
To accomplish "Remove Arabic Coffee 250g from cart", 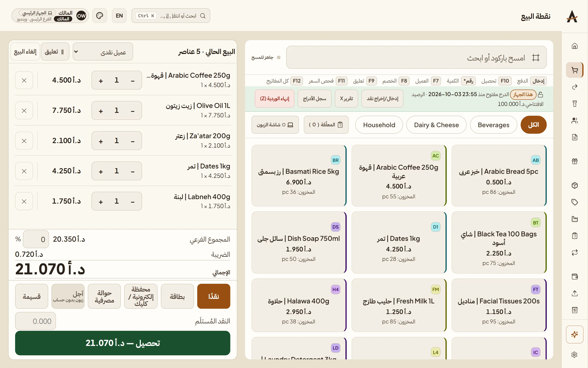I will tap(24, 80).
